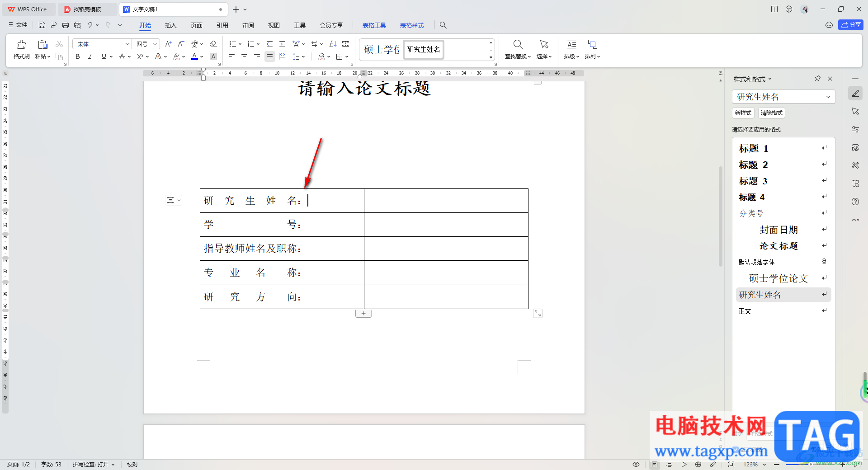Open the 页面 ribbon tab
Image resolution: width=868 pixels, height=470 pixels.
coord(196,25)
